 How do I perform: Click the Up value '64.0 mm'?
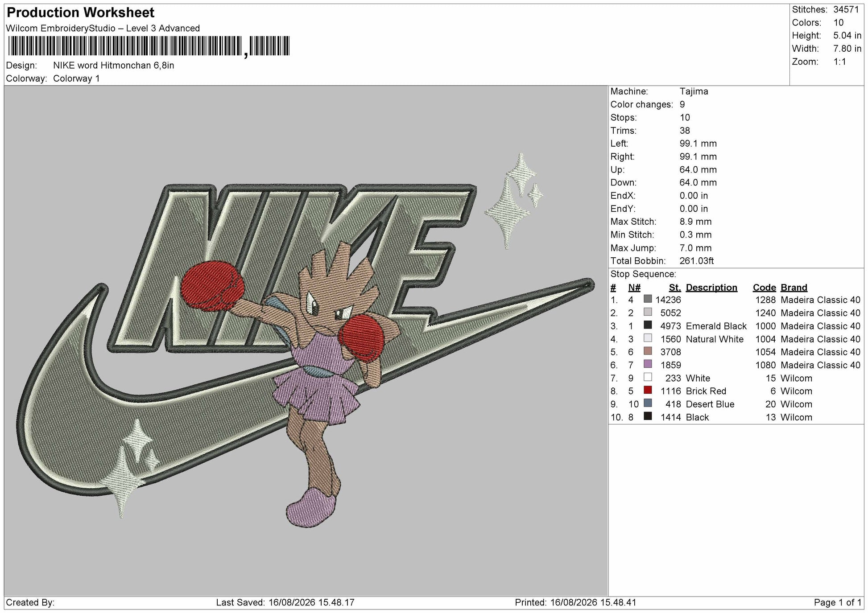click(698, 170)
